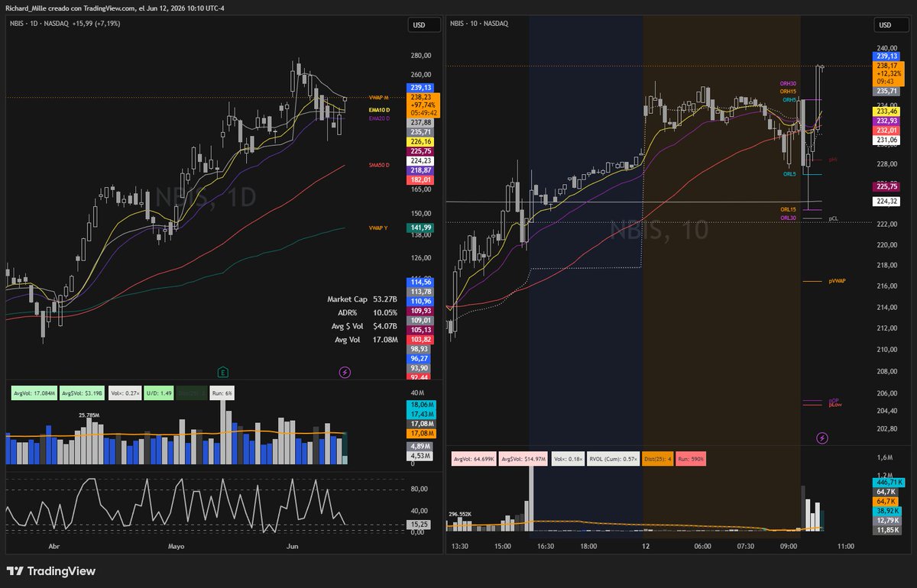Image resolution: width=917 pixels, height=588 pixels.
Task: Select the Dist(25): 4 badge
Action: click(657, 459)
